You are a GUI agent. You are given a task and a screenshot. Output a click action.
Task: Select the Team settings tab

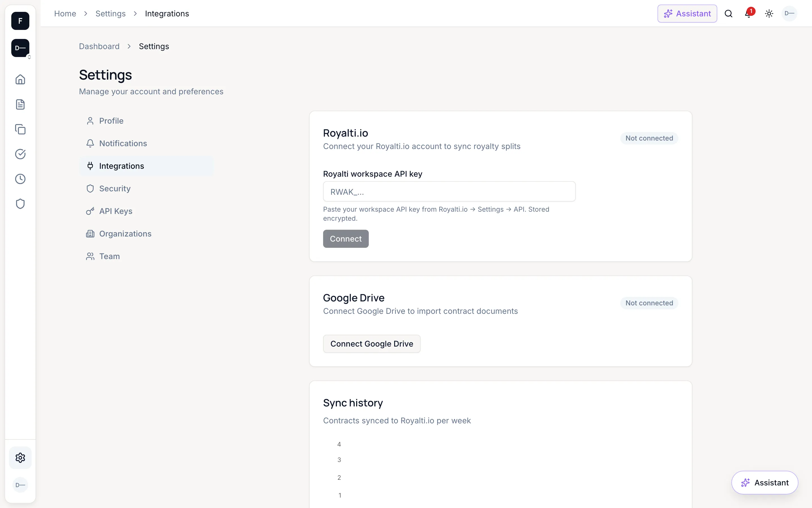click(x=146, y=256)
